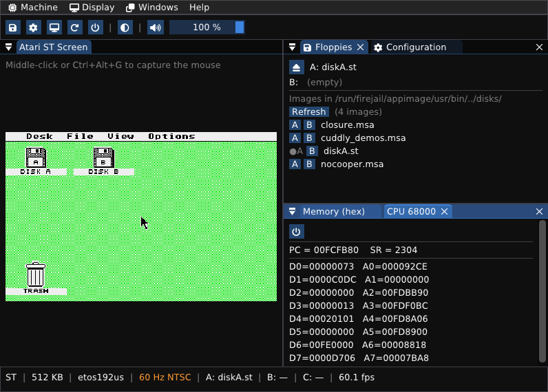This screenshot has width=548, height=392.
Task: Open the Atari View menu
Action: tap(120, 136)
